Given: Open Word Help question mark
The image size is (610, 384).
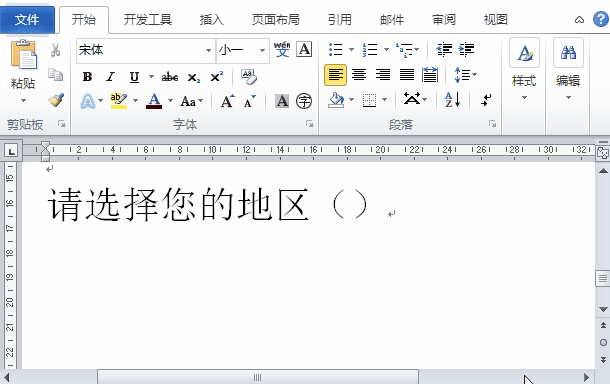Looking at the screenshot, I should [x=601, y=19].
